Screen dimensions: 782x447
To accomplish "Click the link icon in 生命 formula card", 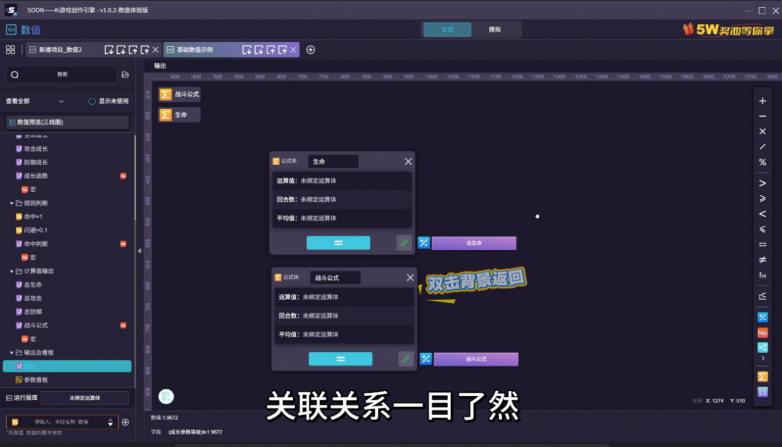I will click(x=404, y=242).
